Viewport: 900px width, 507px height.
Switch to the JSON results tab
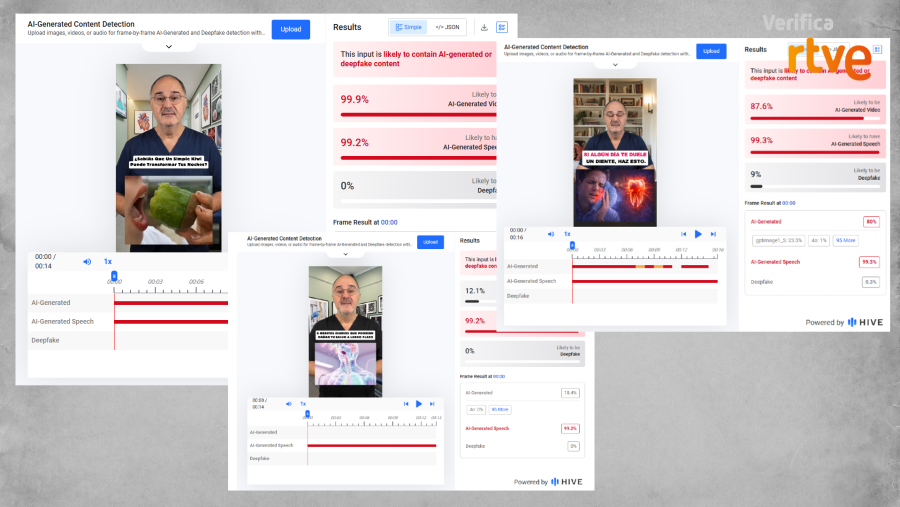coord(447,27)
